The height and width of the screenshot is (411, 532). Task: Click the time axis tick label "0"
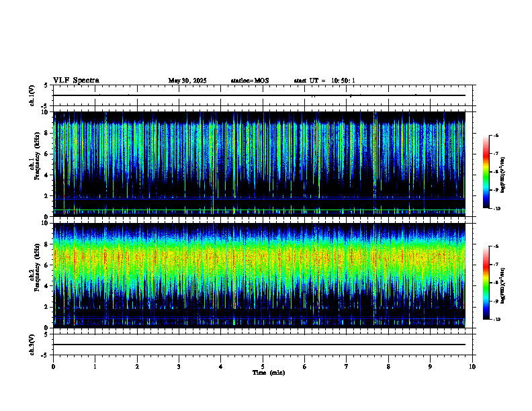53,367
